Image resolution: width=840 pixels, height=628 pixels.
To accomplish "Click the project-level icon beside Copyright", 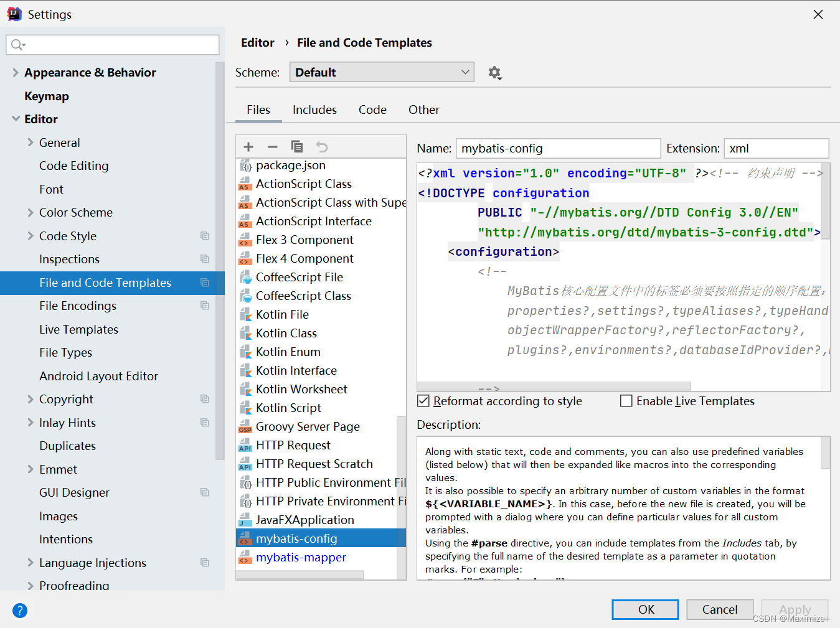I will (204, 399).
